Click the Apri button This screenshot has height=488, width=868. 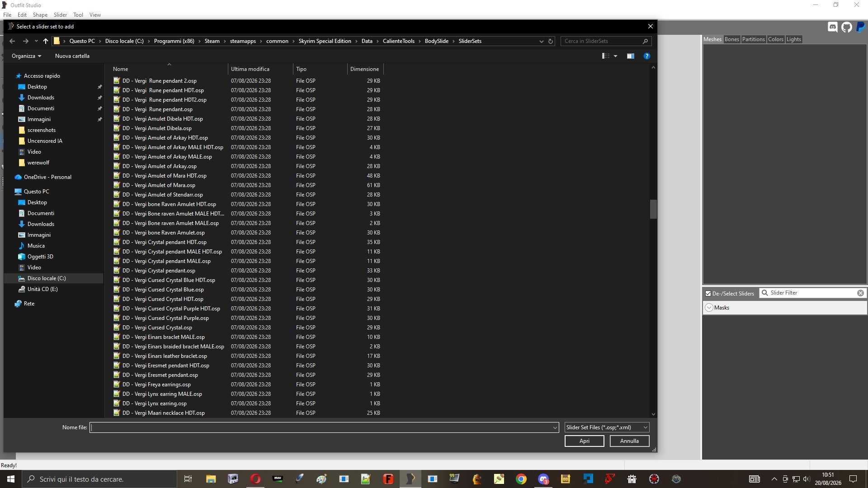(x=584, y=441)
